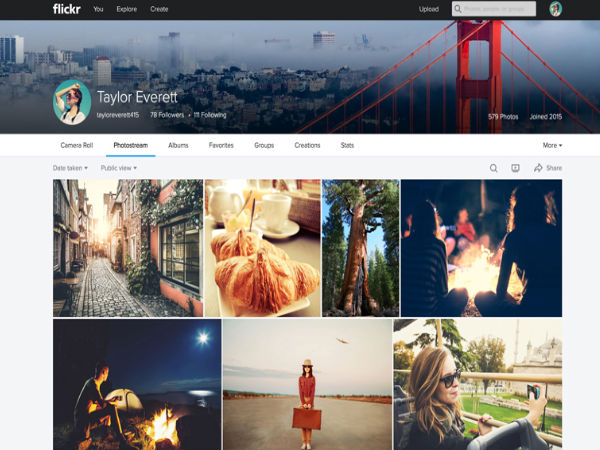Open the Favorites tab
This screenshot has height=450, width=600.
(221, 145)
